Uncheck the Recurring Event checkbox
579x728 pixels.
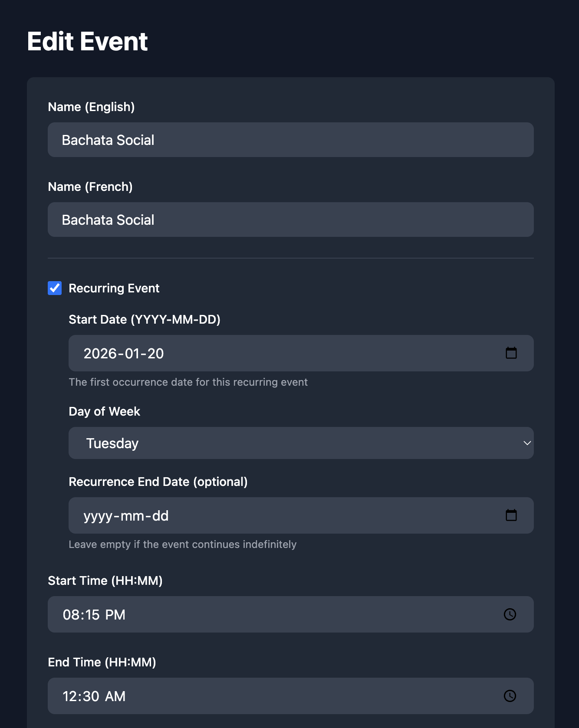point(54,288)
